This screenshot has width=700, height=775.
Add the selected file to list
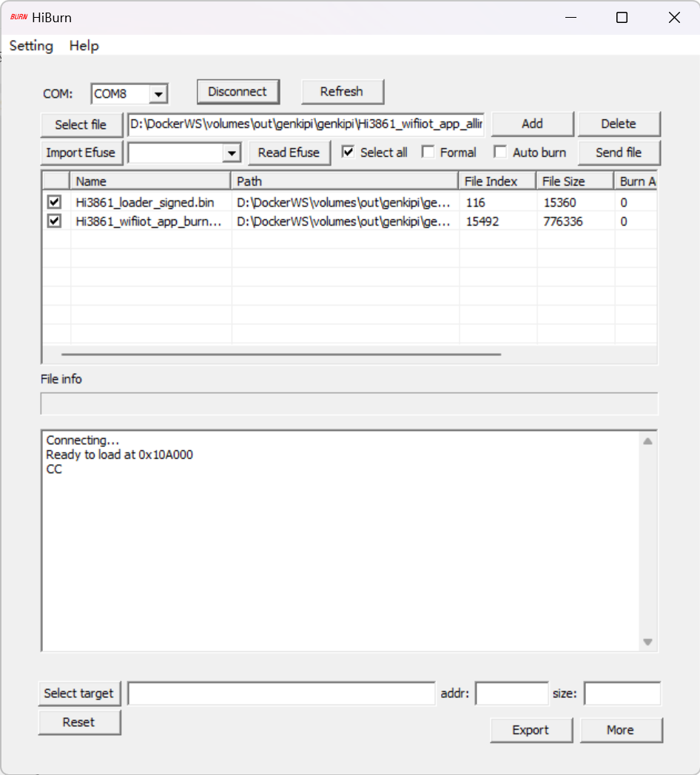[x=533, y=124]
